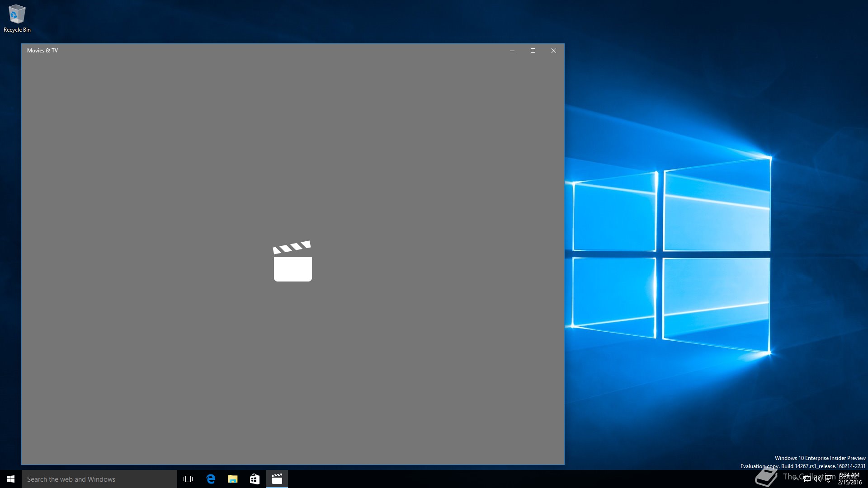Open Task View from the taskbar

(x=188, y=479)
